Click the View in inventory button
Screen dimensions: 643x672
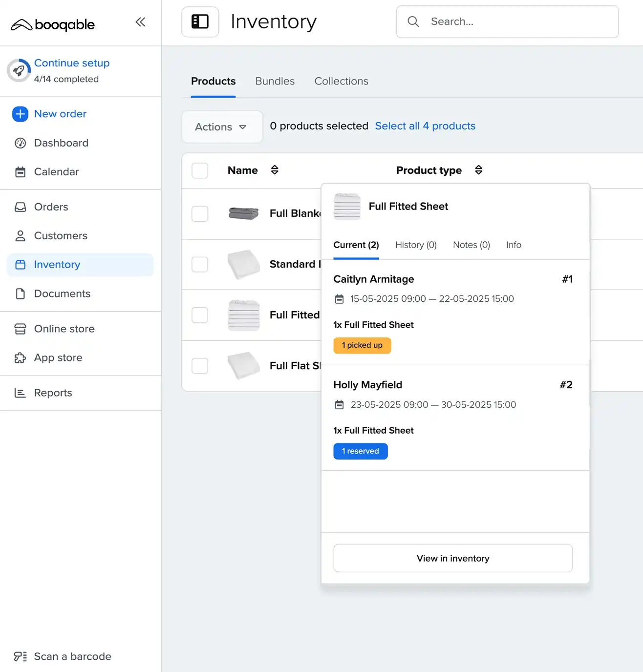point(452,558)
